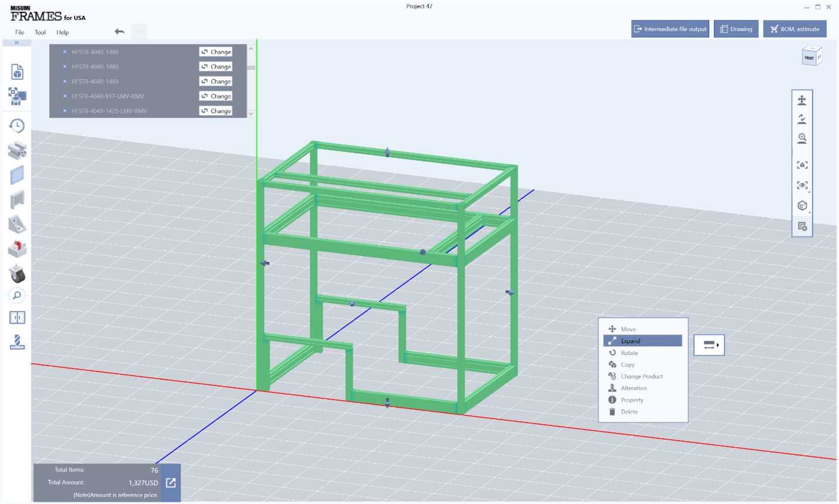The width and height of the screenshot is (839, 504).
Task: Click Change for first HFST8-4040-1488 row
Action: (215, 52)
